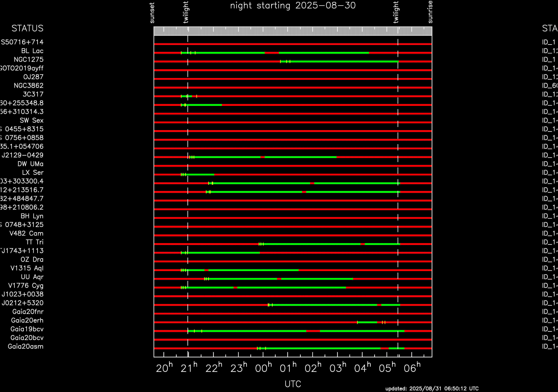
Task: Click the BL Lac target label
Action: [32, 51]
